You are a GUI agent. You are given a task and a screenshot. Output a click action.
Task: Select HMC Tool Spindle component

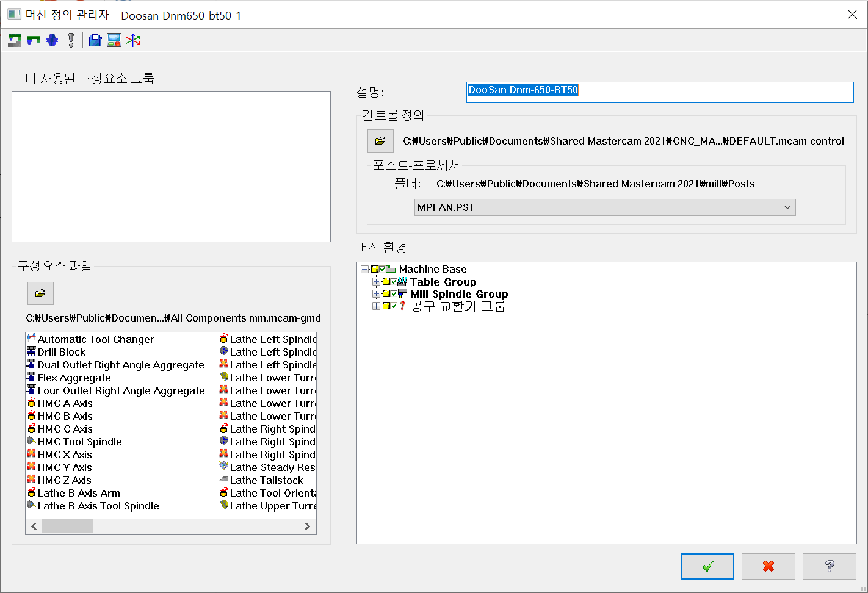pyautogui.click(x=74, y=442)
